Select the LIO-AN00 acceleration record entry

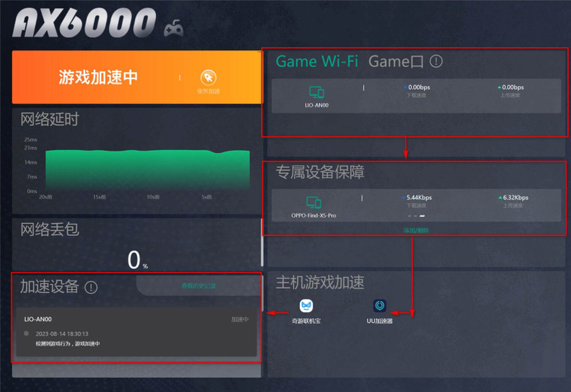(x=136, y=332)
